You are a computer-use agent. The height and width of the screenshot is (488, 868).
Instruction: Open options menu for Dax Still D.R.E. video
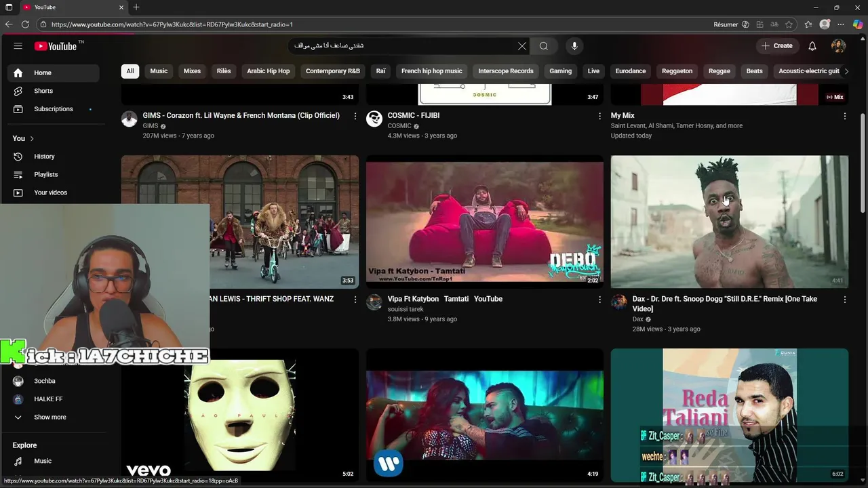pyautogui.click(x=844, y=300)
